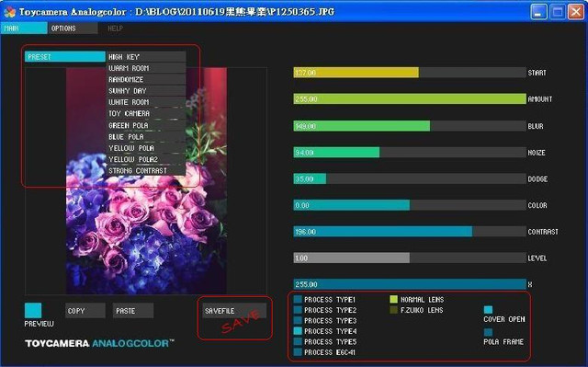Close the Toycamera Analogcolor window
588x367 pixels.
[x=576, y=12]
